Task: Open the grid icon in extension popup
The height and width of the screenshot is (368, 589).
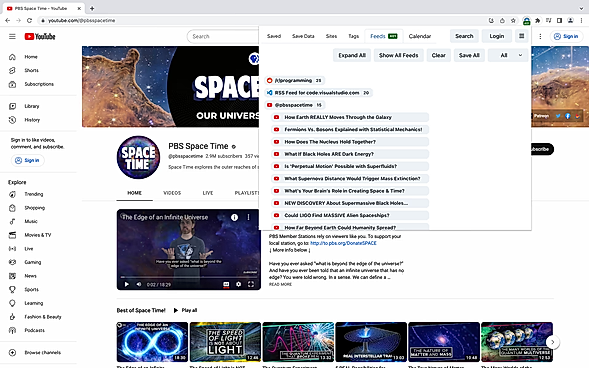Action: point(521,36)
